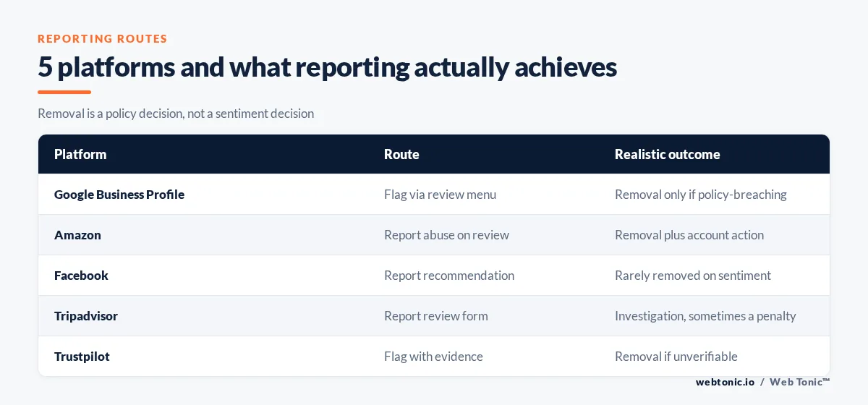Click the 'Web Tonic™' brand text

(x=799, y=382)
